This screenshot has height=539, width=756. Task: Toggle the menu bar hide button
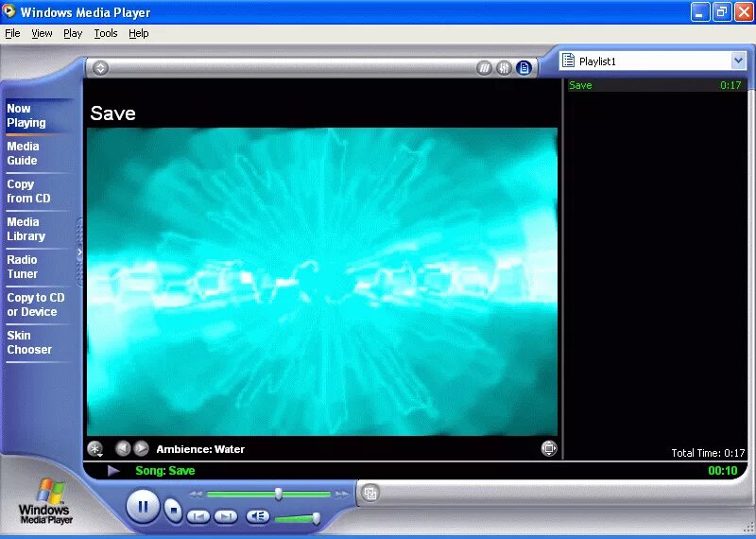[x=100, y=68]
